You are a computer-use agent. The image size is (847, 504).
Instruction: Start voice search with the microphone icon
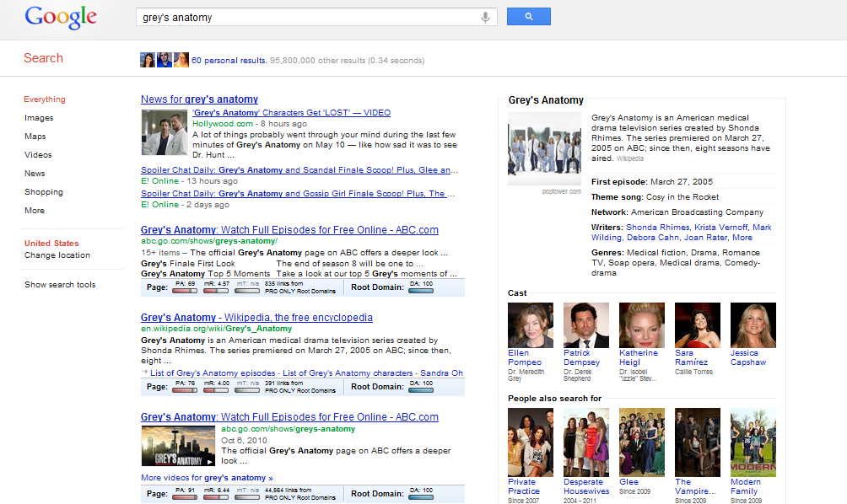[x=485, y=17]
